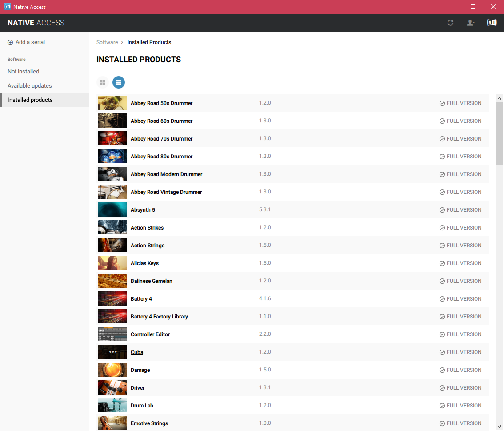Click the Drum Lab thumbnail
504x431 pixels.
(112, 406)
